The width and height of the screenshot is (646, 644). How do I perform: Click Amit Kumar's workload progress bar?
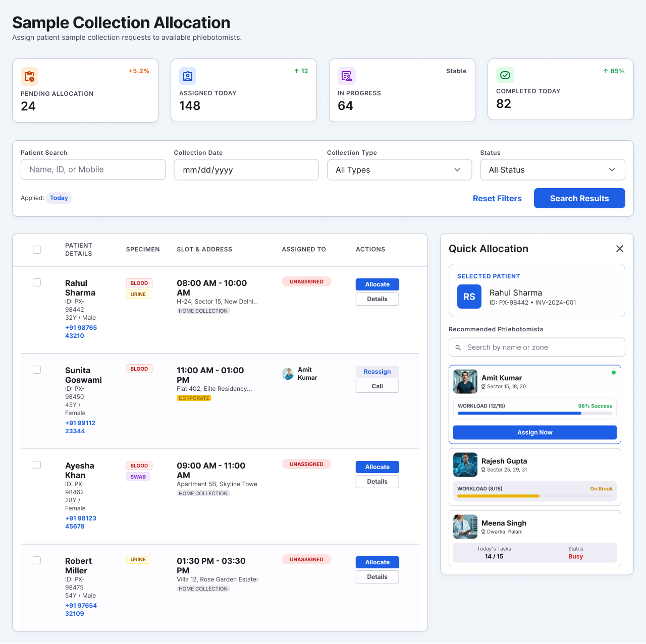click(x=535, y=414)
